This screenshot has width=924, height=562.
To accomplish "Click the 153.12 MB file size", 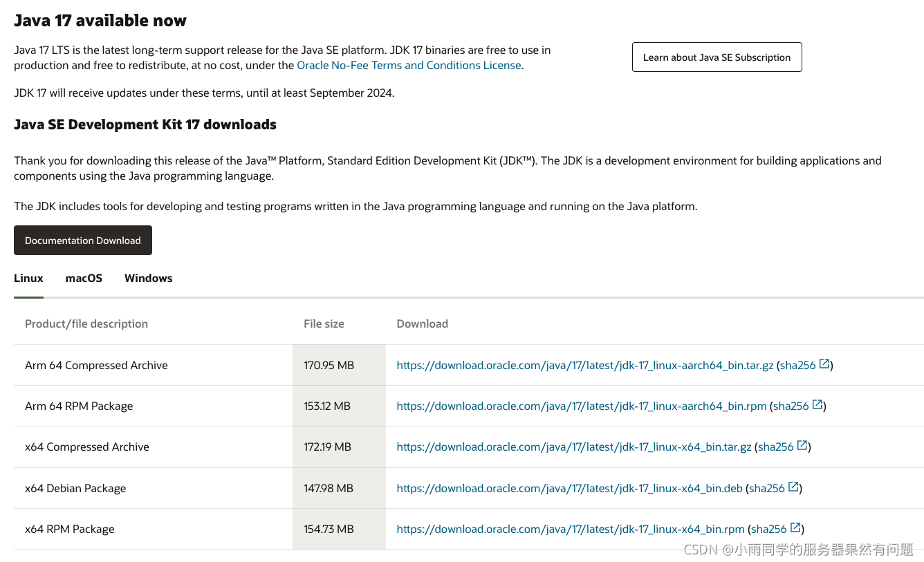I will coord(327,406).
